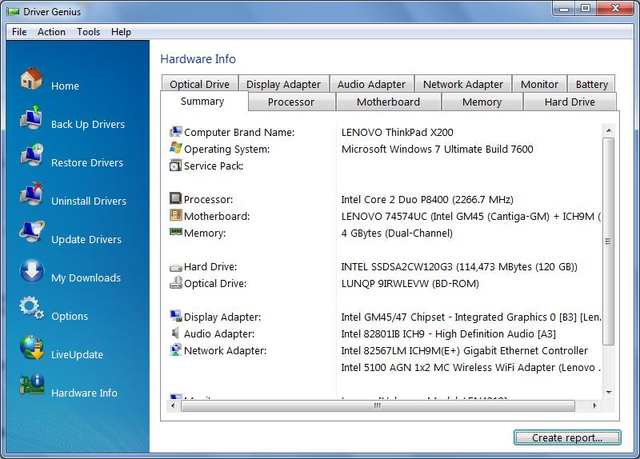
Task: Click the vertical scrollbar thumb
Action: [609, 242]
